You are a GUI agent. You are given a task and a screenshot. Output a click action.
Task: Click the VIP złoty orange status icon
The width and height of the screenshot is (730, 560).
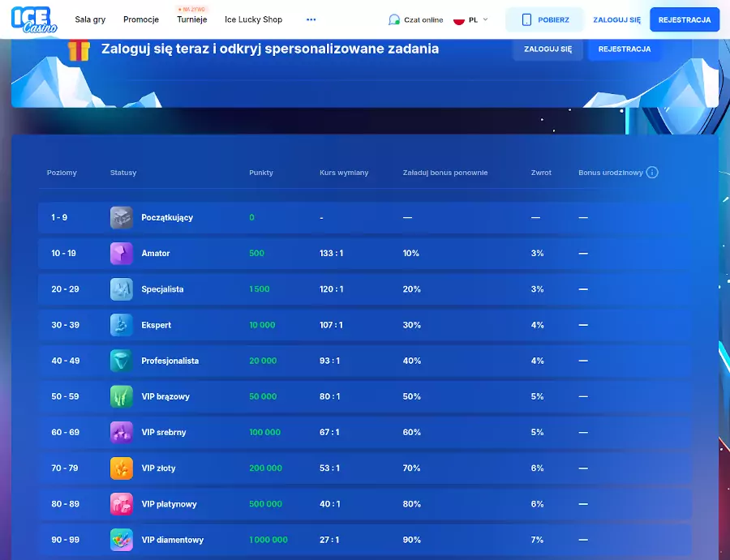[121, 468]
